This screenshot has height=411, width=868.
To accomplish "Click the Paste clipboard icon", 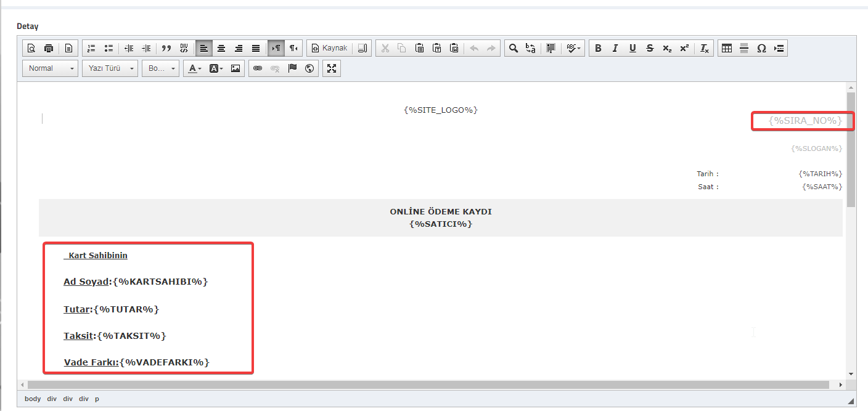I will pyautogui.click(x=420, y=48).
